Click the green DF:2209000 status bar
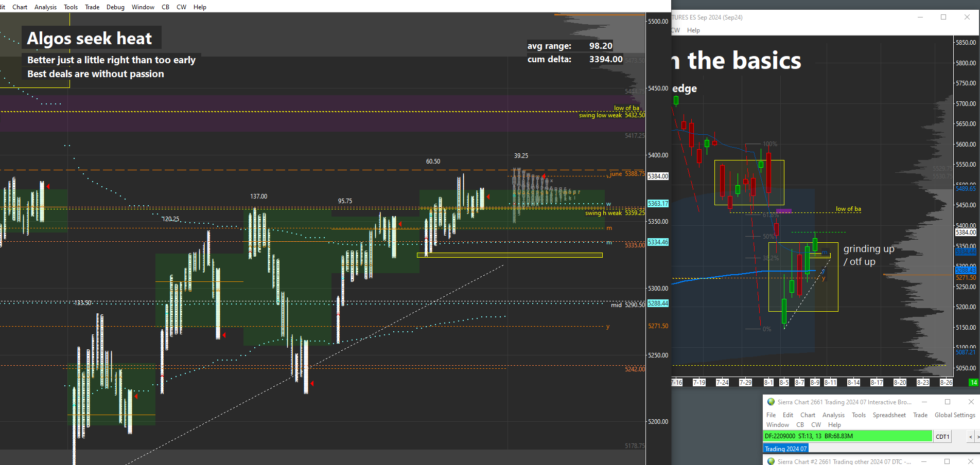 click(x=847, y=436)
